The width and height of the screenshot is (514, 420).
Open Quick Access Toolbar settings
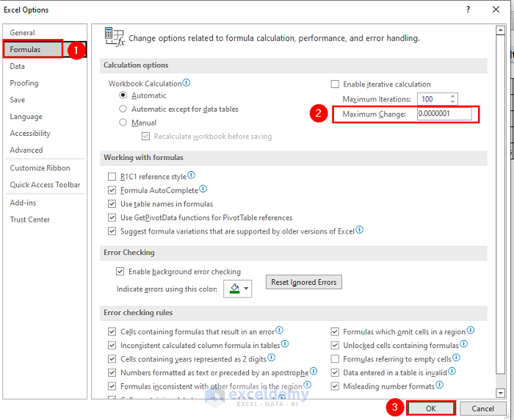(45, 184)
